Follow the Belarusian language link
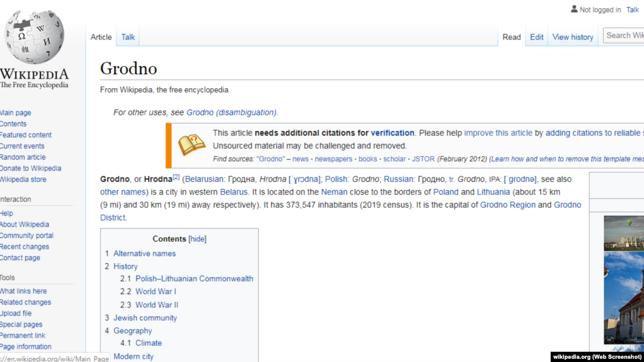This screenshot has width=644, height=362. click(x=204, y=179)
